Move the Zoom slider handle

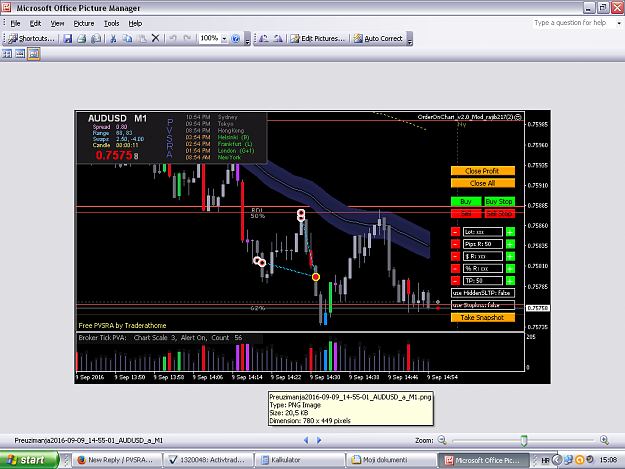524,440
